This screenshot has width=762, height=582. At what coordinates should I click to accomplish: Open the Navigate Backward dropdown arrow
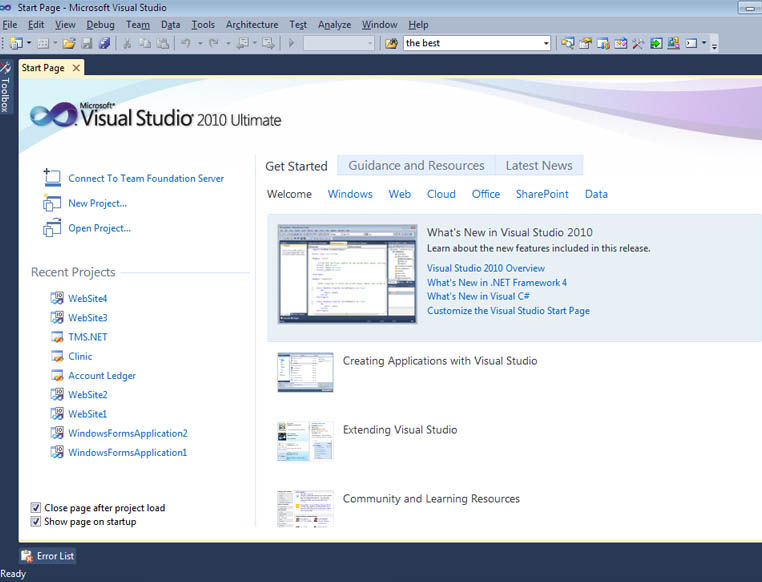[x=255, y=43]
